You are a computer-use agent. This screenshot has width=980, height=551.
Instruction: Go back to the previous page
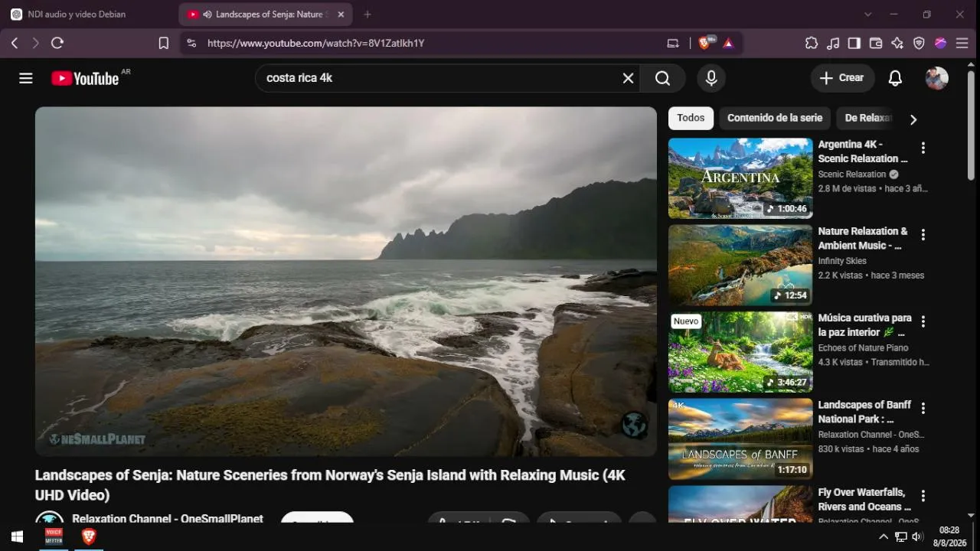(15, 44)
